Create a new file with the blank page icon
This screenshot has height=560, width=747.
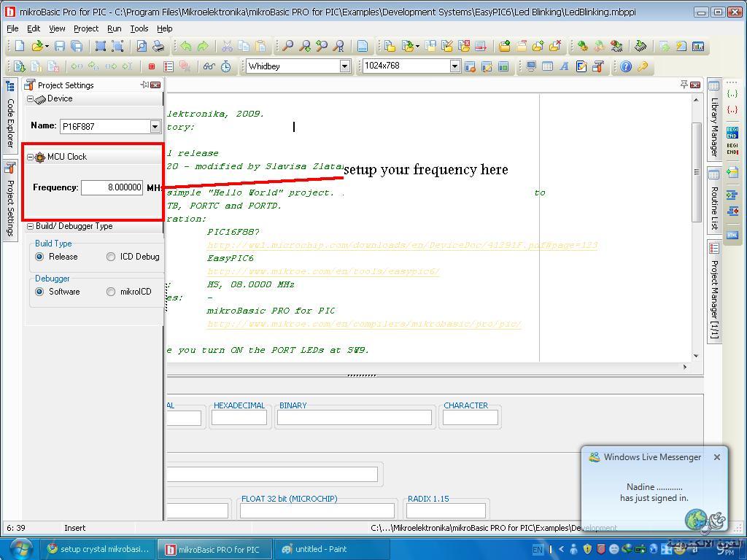point(20,46)
